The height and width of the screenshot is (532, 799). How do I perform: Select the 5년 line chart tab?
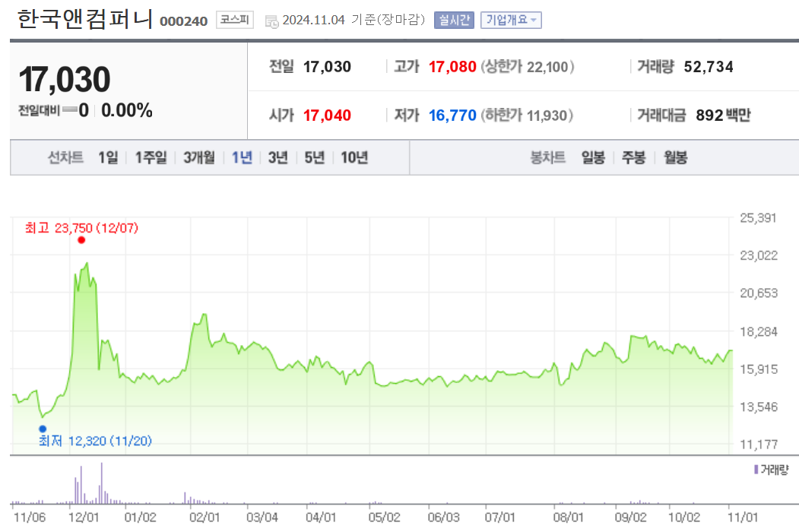click(x=315, y=157)
